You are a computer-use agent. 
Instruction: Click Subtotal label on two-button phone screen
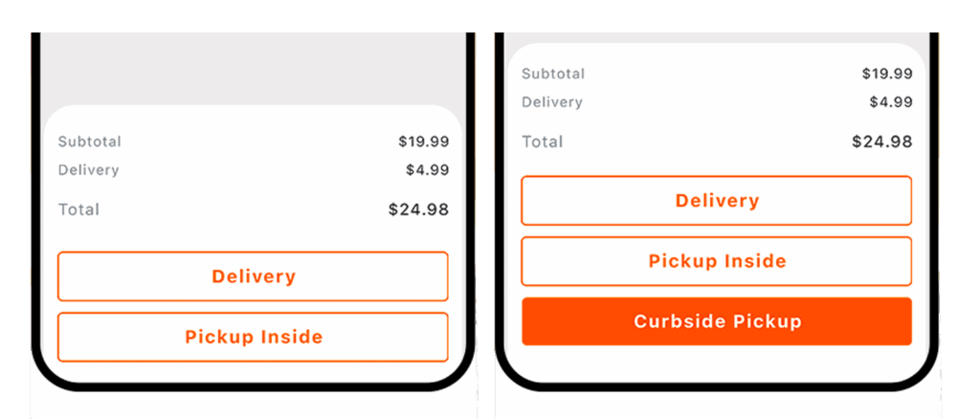tap(89, 142)
